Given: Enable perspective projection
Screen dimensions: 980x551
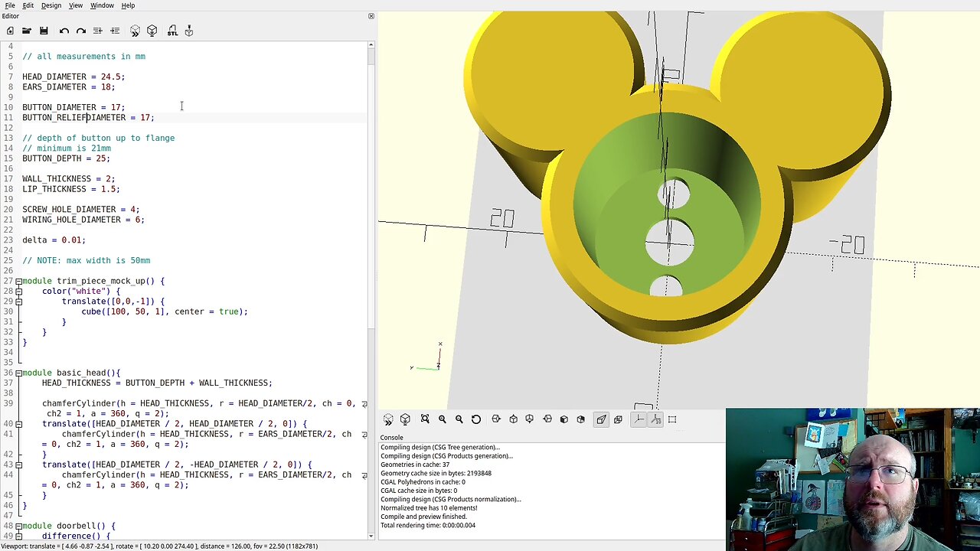Looking at the screenshot, I should pyautogui.click(x=601, y=419).
